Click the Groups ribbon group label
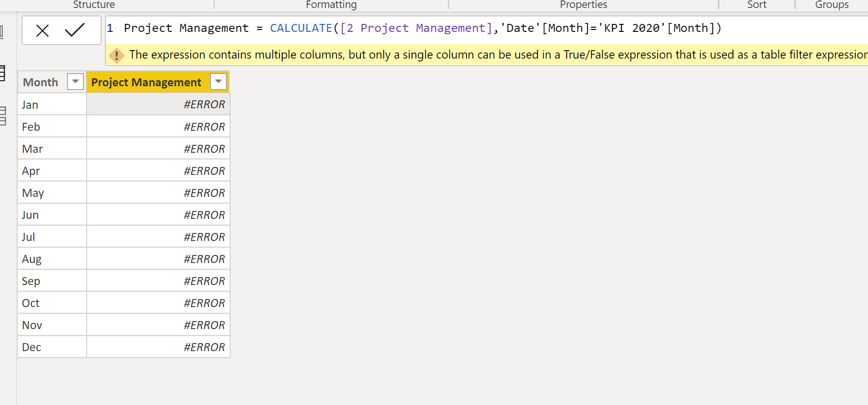The width and height of the screenshot is (868, 405). (832, 5)
